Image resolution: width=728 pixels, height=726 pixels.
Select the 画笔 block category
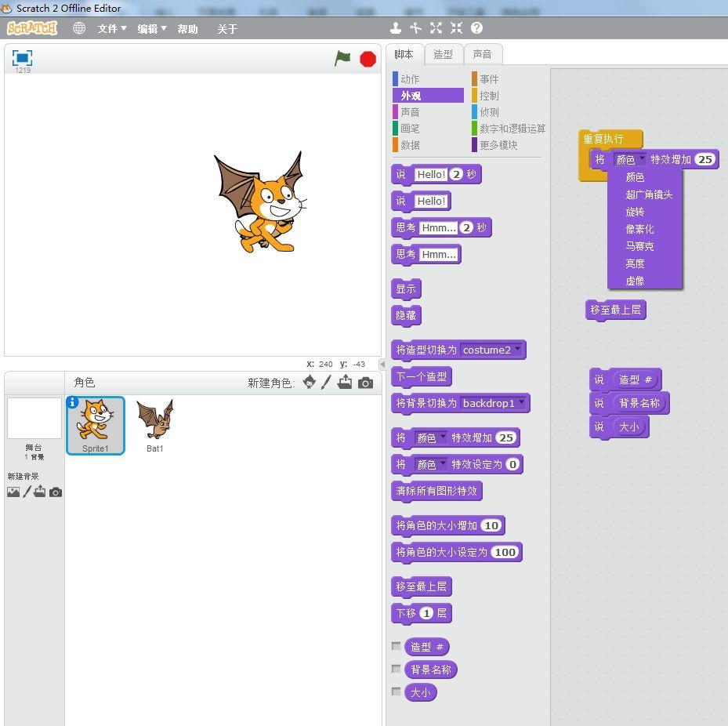point(428,129)
